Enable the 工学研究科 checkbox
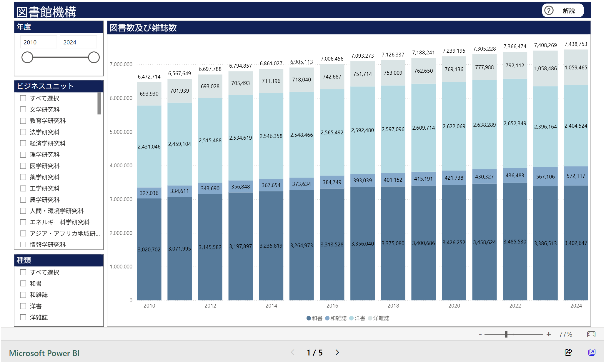 (x=23, y=188)
